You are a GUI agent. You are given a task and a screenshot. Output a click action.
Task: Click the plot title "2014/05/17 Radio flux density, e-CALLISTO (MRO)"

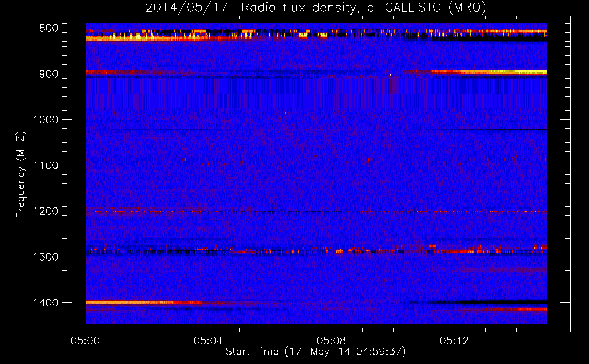pos(316,8)
